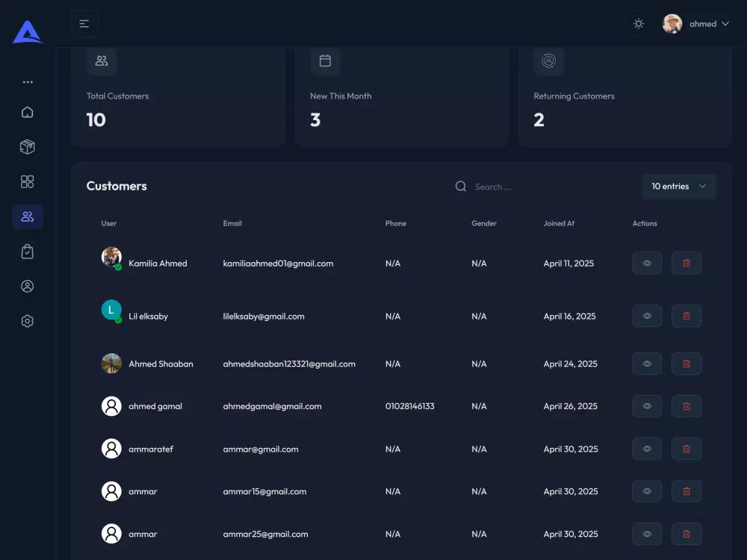The height and width of the screenshot is (560, 747).
Task: Click Kamilia Ahmed's avatar
Action: pos(111,257)
